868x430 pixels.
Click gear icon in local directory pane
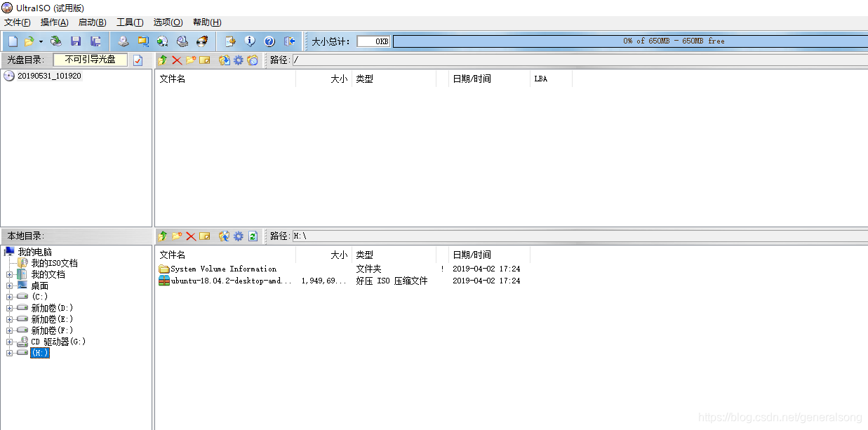coord(239,236)
